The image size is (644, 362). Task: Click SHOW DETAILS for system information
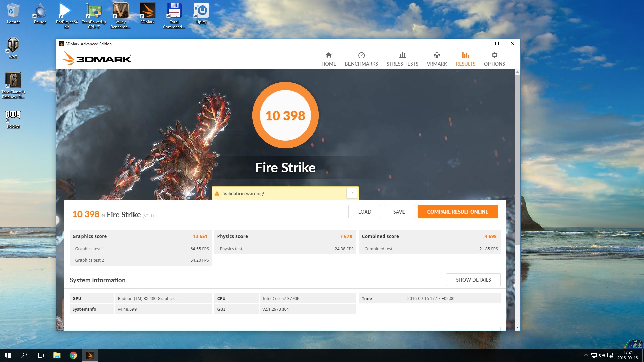click(473, 280)
